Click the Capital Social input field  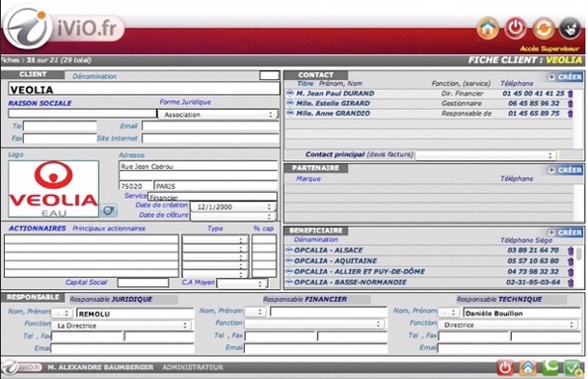tap(143, 283)
